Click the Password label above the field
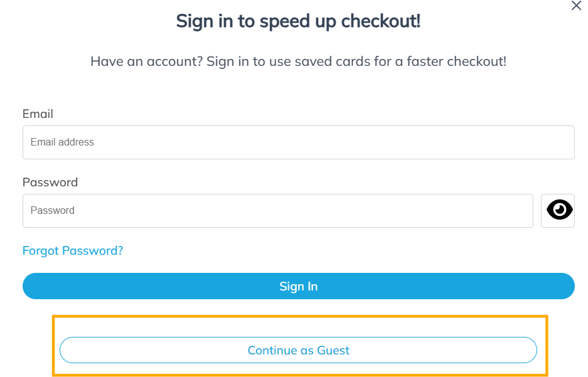Viewport: 588px width, 377px height. tap(50, 182)
